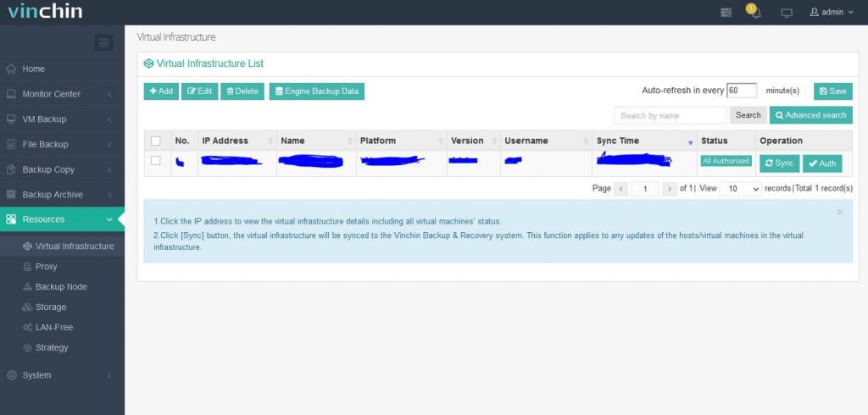The width and height of the screenshot is (868, 415).
Task: Sort by Username column
Action: pos(547,141)
